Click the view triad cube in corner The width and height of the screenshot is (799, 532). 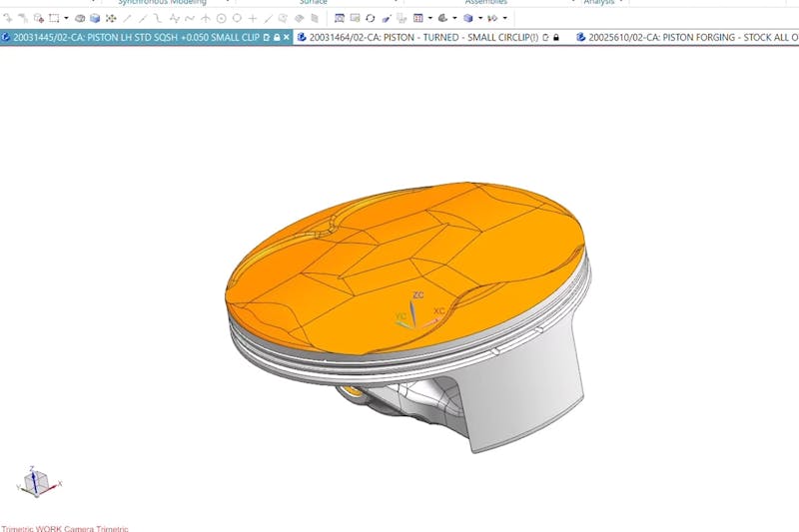[35, 484]
